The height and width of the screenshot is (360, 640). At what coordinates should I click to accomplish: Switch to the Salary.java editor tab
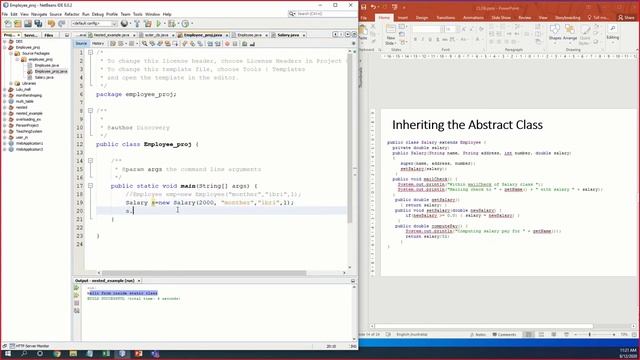[x=288, y=35]
